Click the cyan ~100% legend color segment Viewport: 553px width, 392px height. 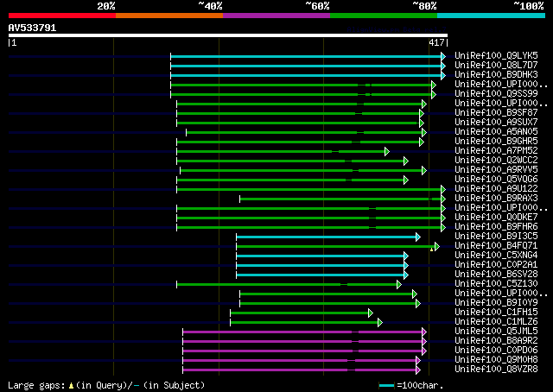(491, 16)
